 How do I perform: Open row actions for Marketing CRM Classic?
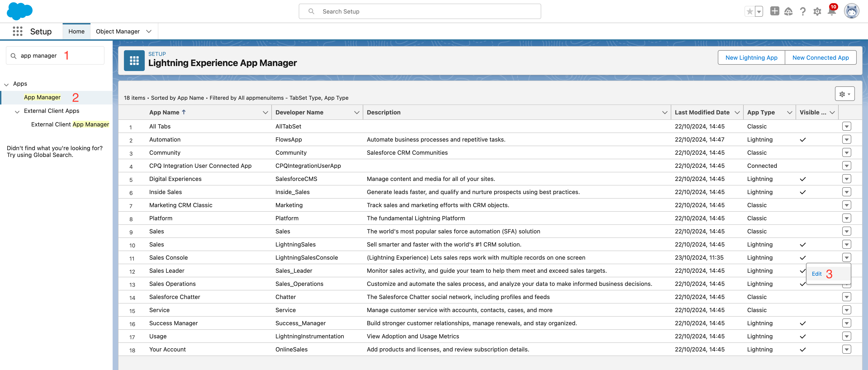tap(847, 205)
